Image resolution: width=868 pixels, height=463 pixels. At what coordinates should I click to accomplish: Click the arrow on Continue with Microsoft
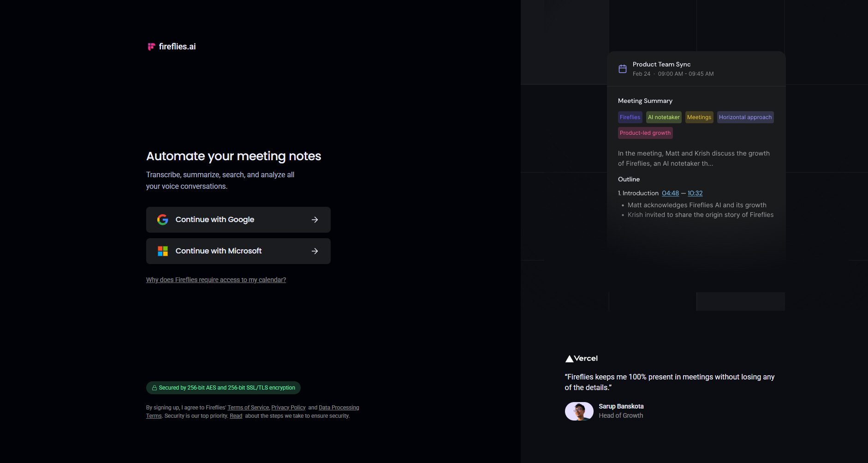(315, 251)
